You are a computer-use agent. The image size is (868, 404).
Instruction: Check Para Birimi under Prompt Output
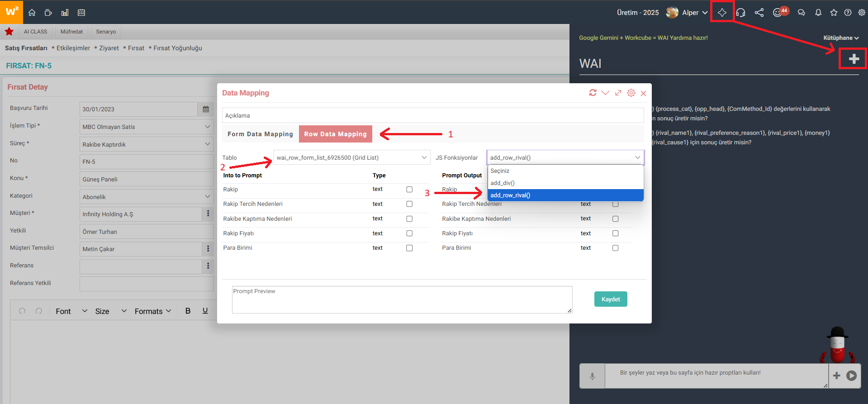(615, 248)
